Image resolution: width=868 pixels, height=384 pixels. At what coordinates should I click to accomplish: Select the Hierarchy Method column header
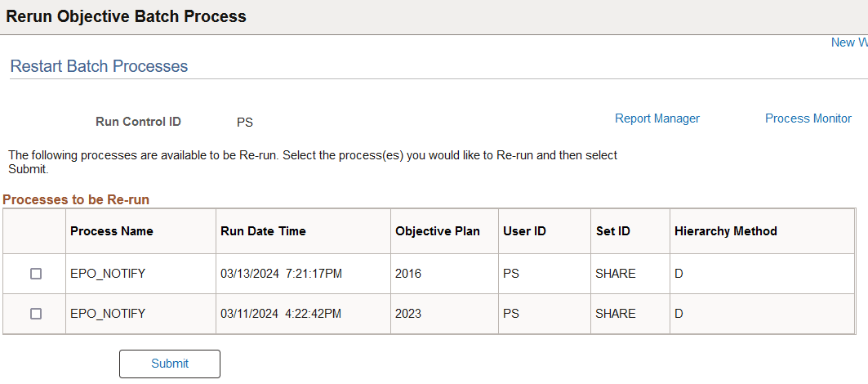pyautogui.click(x=725, y=231)
